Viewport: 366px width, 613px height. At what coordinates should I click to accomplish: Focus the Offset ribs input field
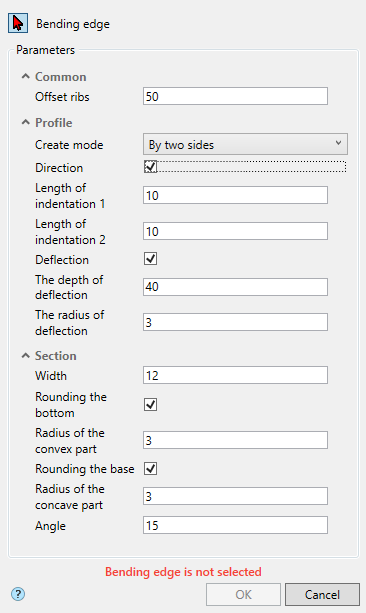235,96
